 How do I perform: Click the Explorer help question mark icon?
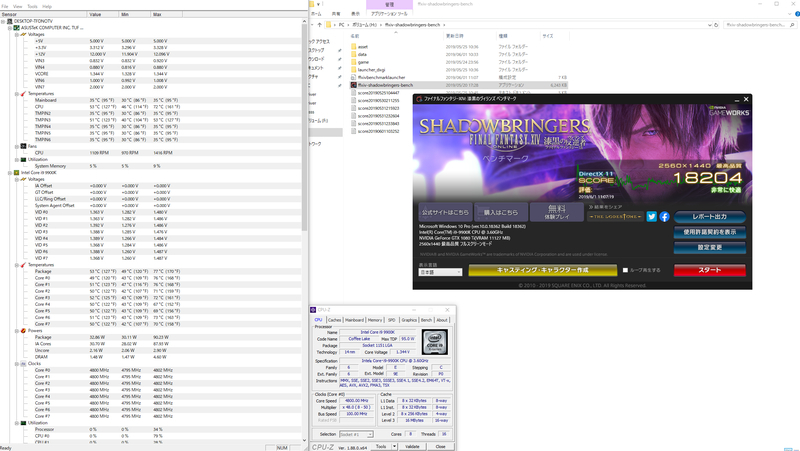point(797,14)
